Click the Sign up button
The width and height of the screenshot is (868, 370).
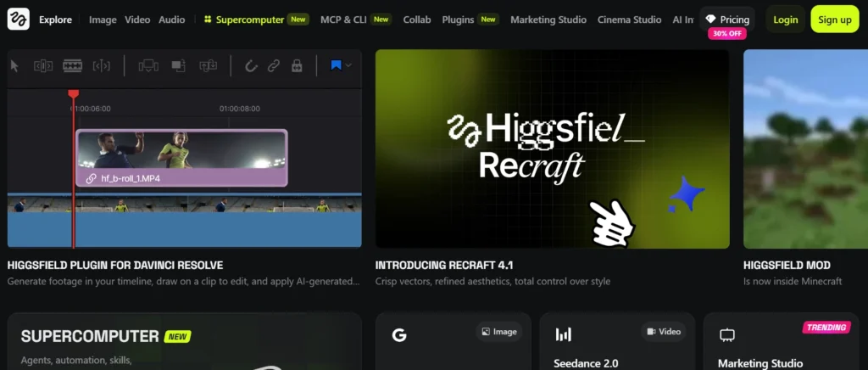835,20
